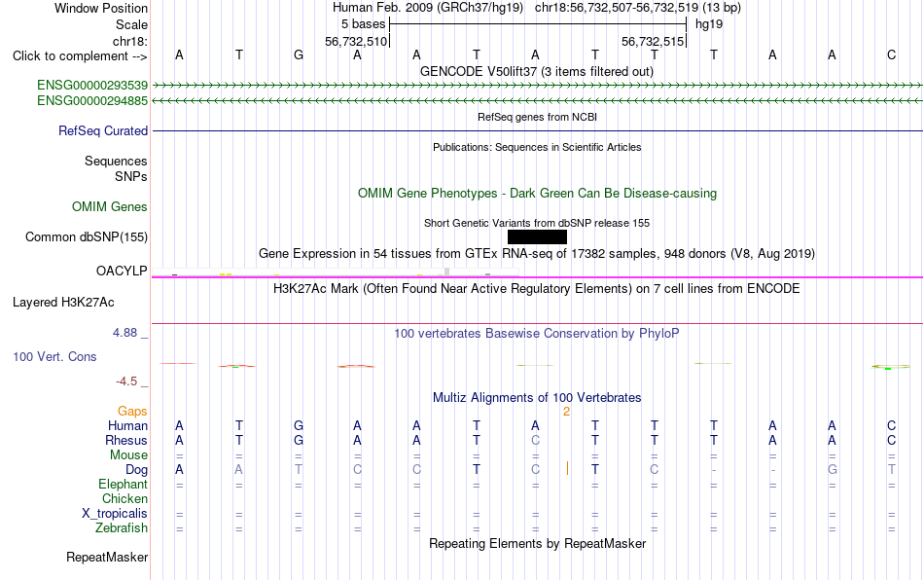Click the RepeatMasker track label
Viewport: 924px width, 580px height.
pyautogui.click(x=107, y=557)
